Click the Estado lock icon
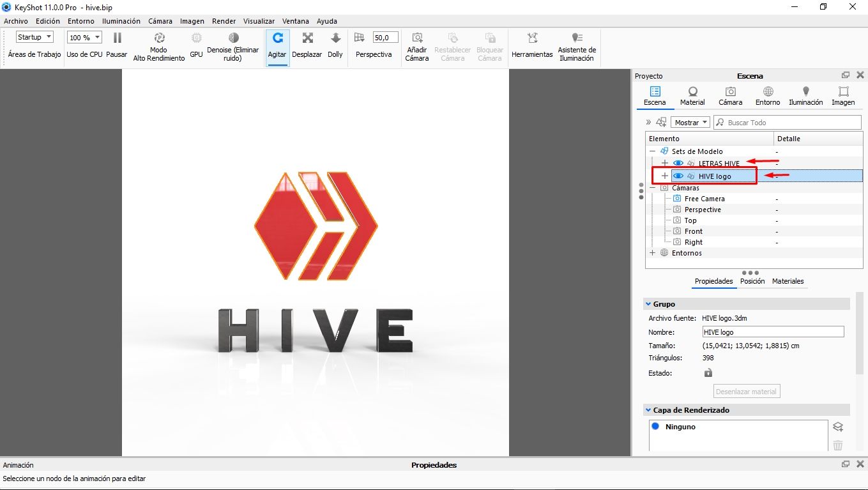Image resolution: width=868 pixels, height=490 pixels. (x=708, y=373)
